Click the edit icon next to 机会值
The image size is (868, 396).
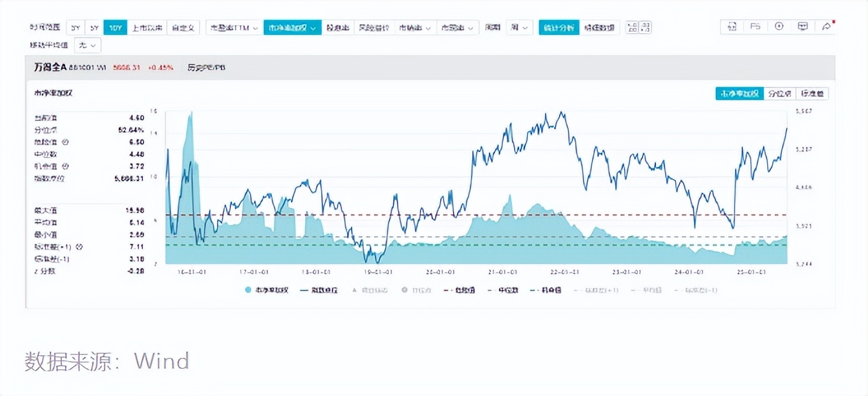[x=65, y=166]
